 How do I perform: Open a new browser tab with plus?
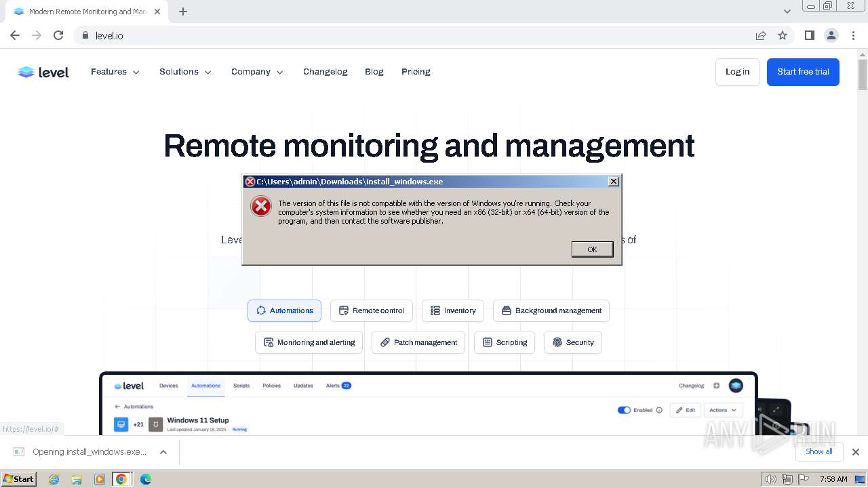pyautogui.click(x=183, y=12)
